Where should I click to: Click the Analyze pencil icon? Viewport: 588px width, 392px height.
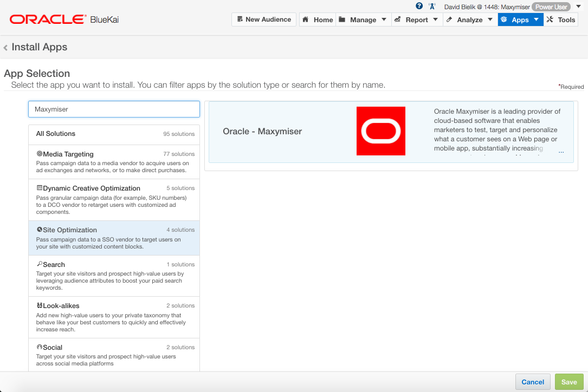pyautogui.click(x=449, y=19)
